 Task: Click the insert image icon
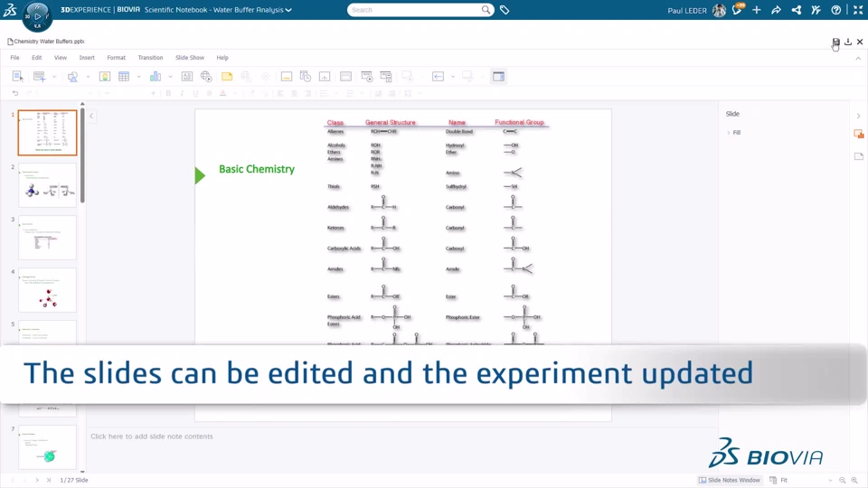tap(105, 77)
